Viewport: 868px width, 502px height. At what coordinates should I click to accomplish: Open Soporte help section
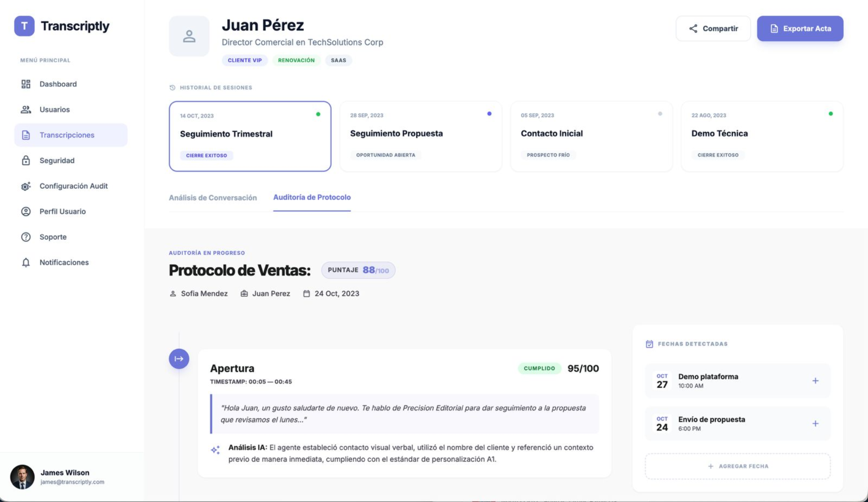(x=71, y=237)
